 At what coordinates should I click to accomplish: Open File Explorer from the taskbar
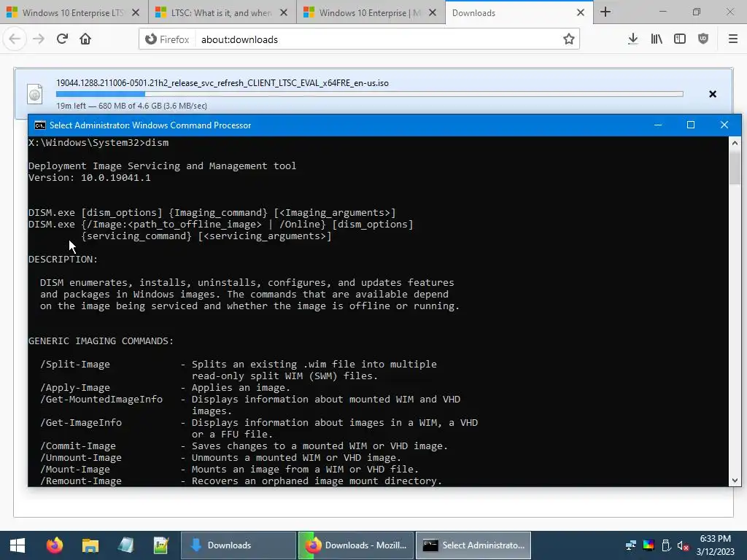tap(90, 545)
